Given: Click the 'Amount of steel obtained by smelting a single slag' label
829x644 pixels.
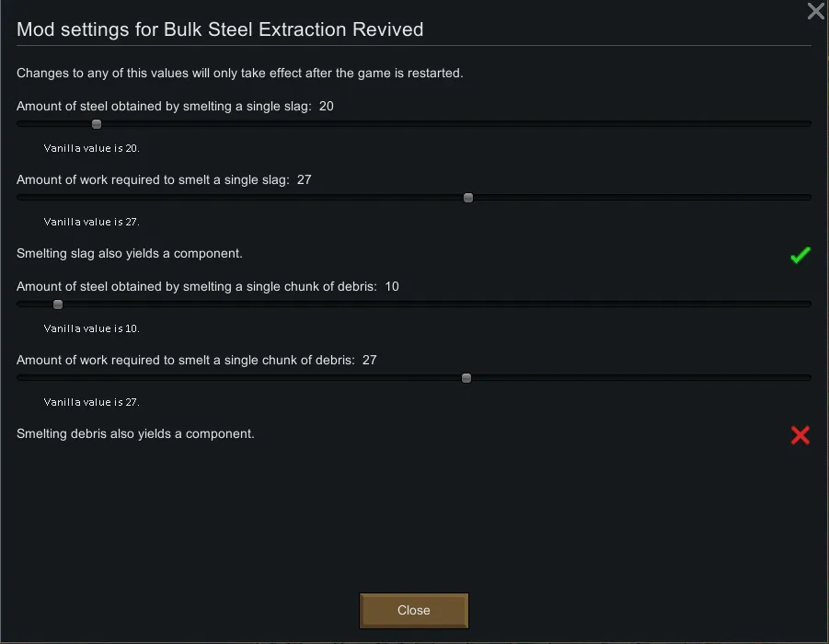Looking at the screenshot, I should (x=164, y=107).
